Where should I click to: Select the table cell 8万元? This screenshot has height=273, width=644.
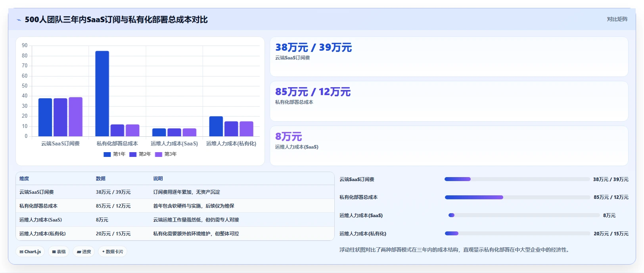[102, 220]
